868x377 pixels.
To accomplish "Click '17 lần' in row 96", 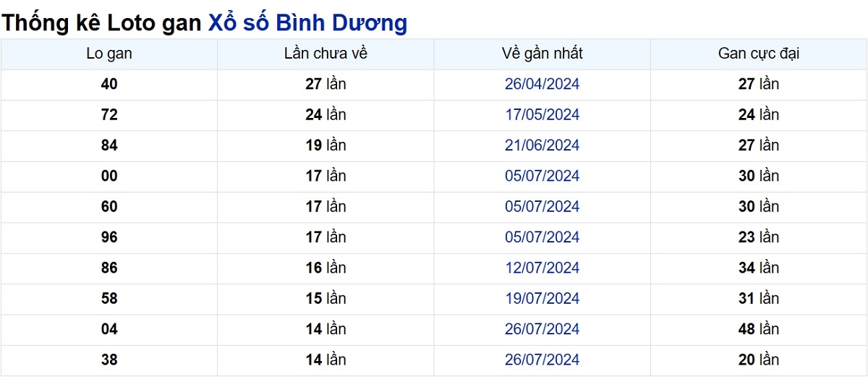I will [325, 237].
